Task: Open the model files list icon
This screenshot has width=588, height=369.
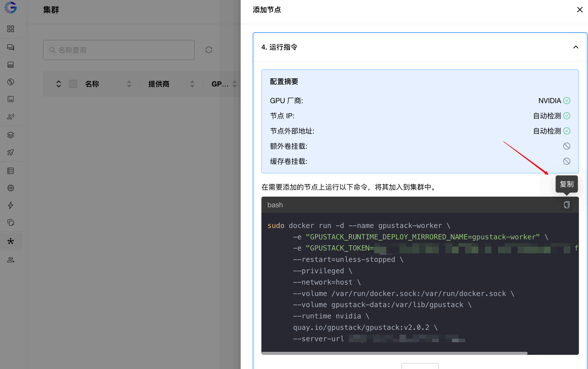Action: 11,171
